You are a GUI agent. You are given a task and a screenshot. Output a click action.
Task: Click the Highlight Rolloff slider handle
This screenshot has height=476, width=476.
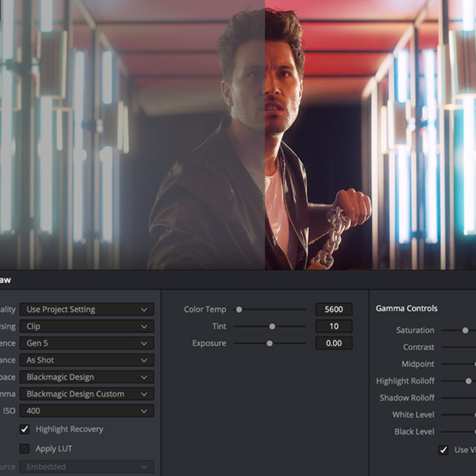point(469,381)
